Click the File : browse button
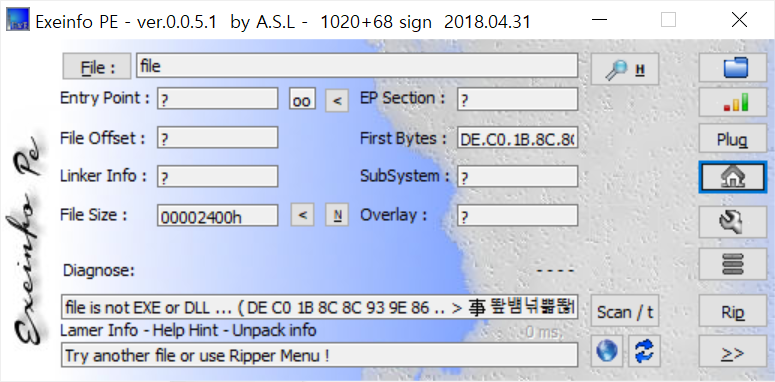 pyautogui.click(x=97, y=67)
